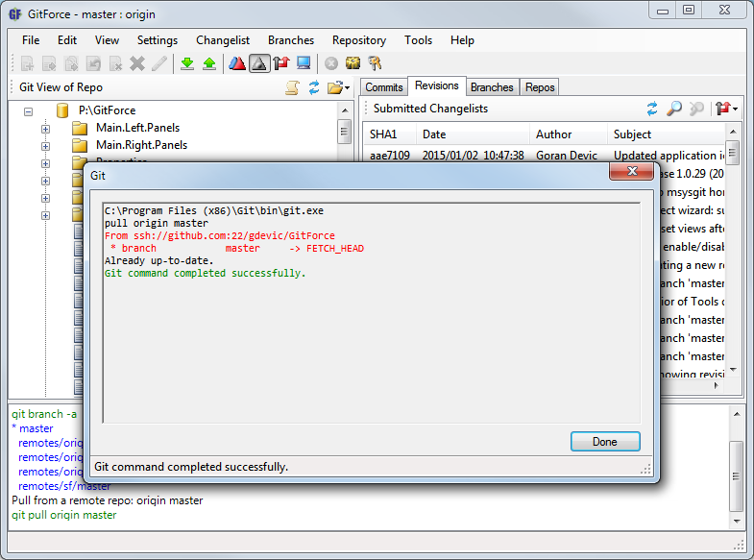Click the grayed clear-search magnifier icon

pos(696,109)
